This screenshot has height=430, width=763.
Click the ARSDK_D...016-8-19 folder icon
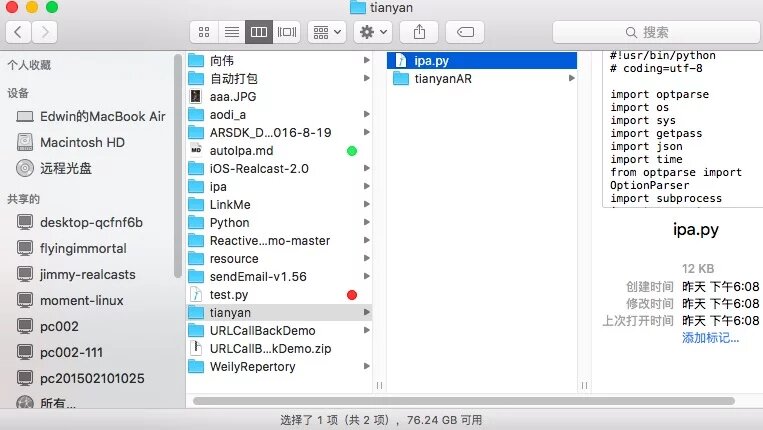coord(196,132)
